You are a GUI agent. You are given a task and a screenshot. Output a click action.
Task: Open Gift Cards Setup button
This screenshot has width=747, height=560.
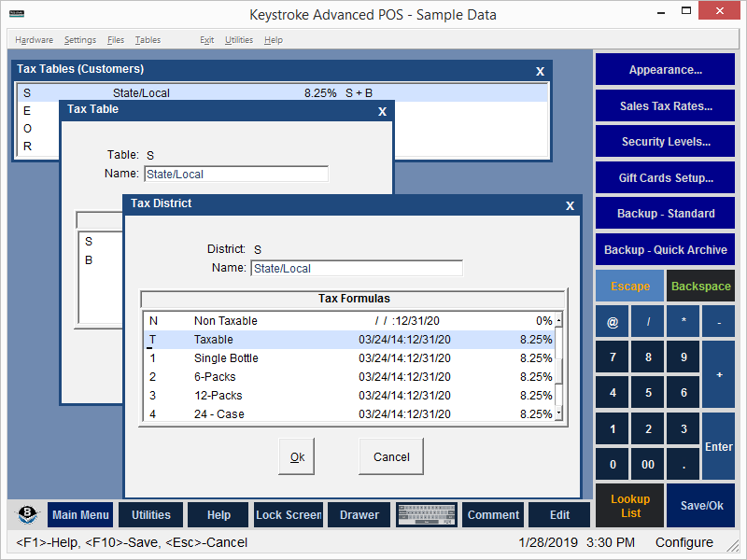[x=665, y=177]
